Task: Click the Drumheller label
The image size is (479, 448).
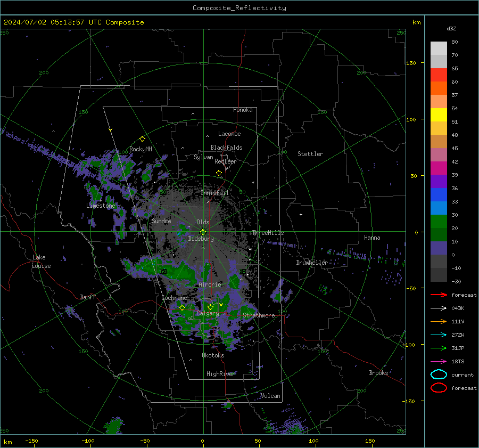Action: [312, 263]
